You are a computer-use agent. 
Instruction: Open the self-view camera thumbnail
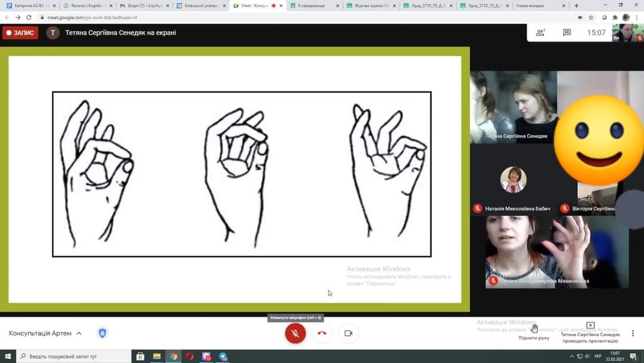click(628, 33)
